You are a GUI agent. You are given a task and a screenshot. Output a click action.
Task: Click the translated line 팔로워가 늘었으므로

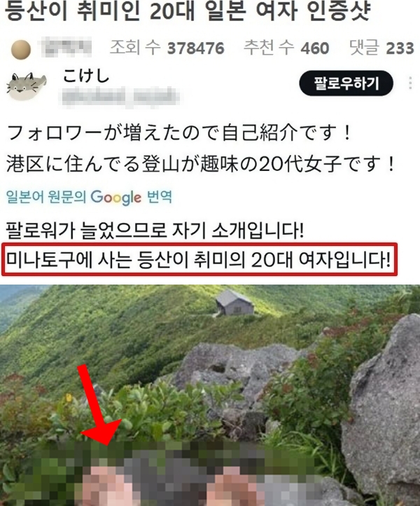click(x=155, y=230)
